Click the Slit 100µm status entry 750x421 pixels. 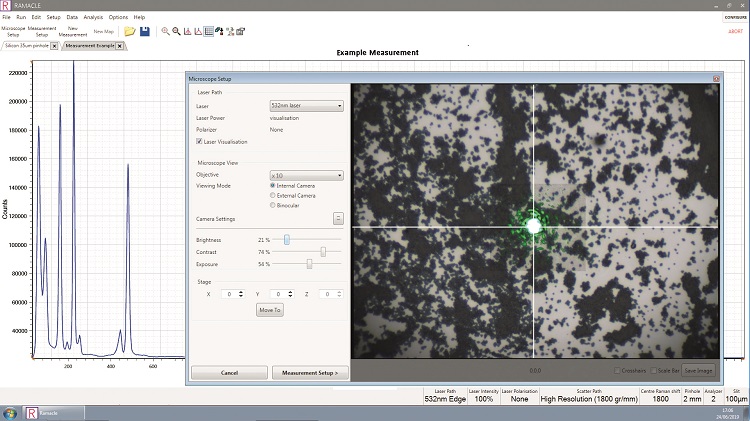pyautogui.click(x=737, y=396)
